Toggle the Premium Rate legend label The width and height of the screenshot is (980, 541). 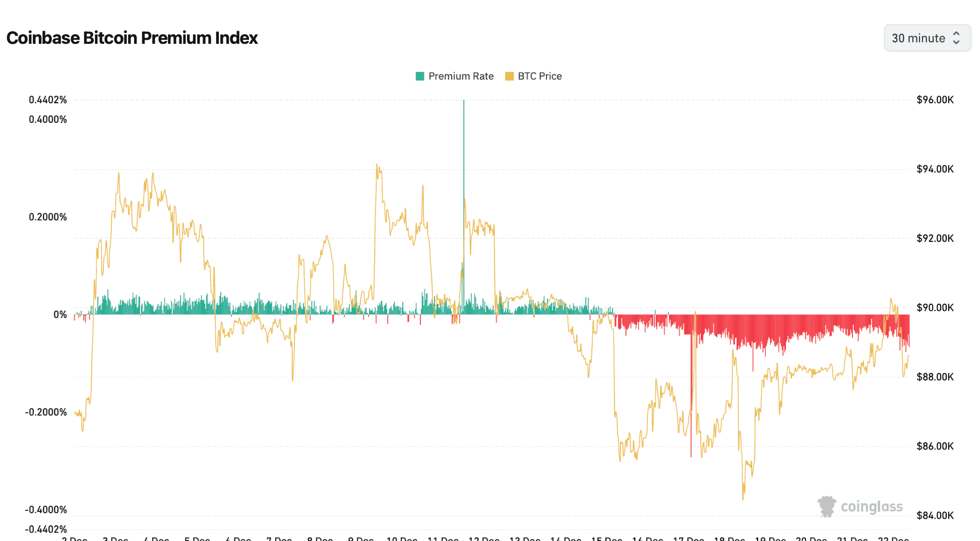(x=461, y=76)
